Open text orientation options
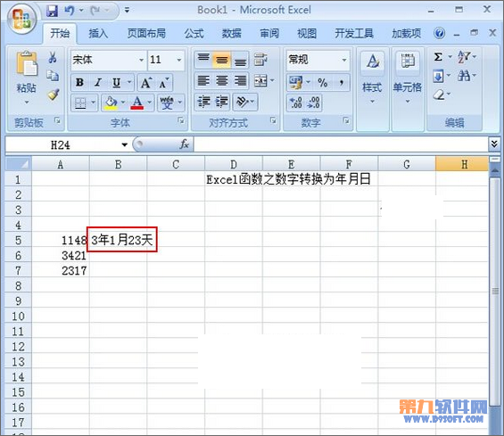Screen dimensions: 504x436 pos(244,102)
